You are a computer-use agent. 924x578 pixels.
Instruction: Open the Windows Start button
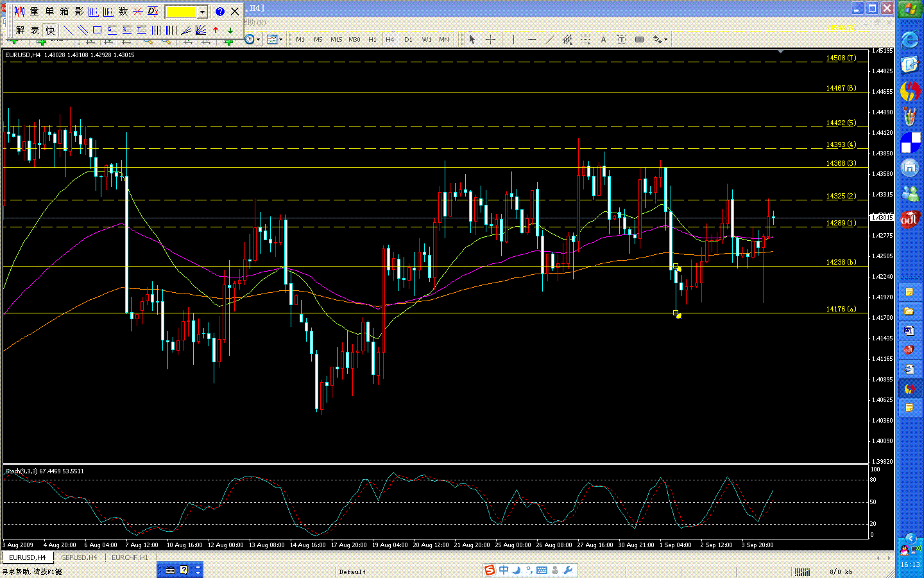tap(910, 10)
